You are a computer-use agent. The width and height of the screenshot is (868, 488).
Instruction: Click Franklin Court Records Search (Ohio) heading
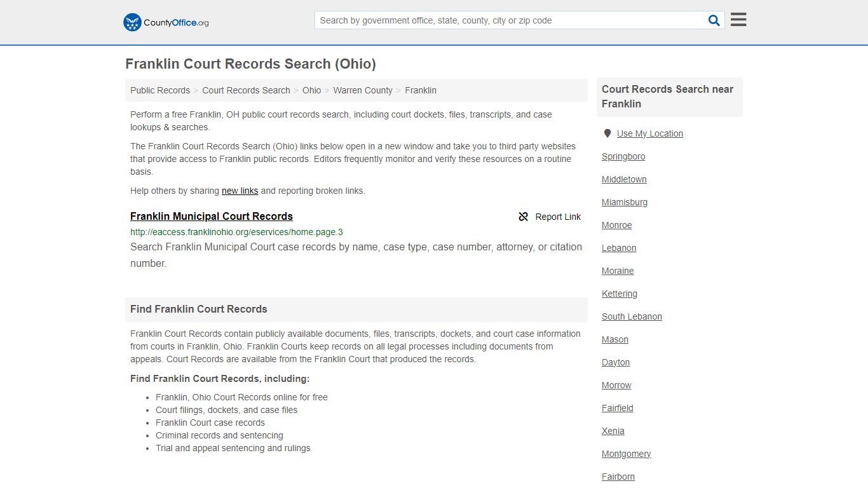(x=250, y=64)
